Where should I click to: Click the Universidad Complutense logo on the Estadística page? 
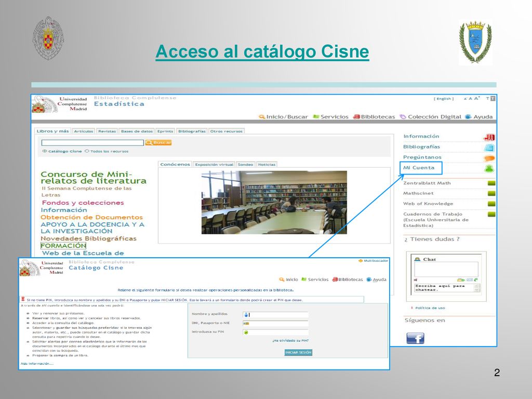(60, 104)
